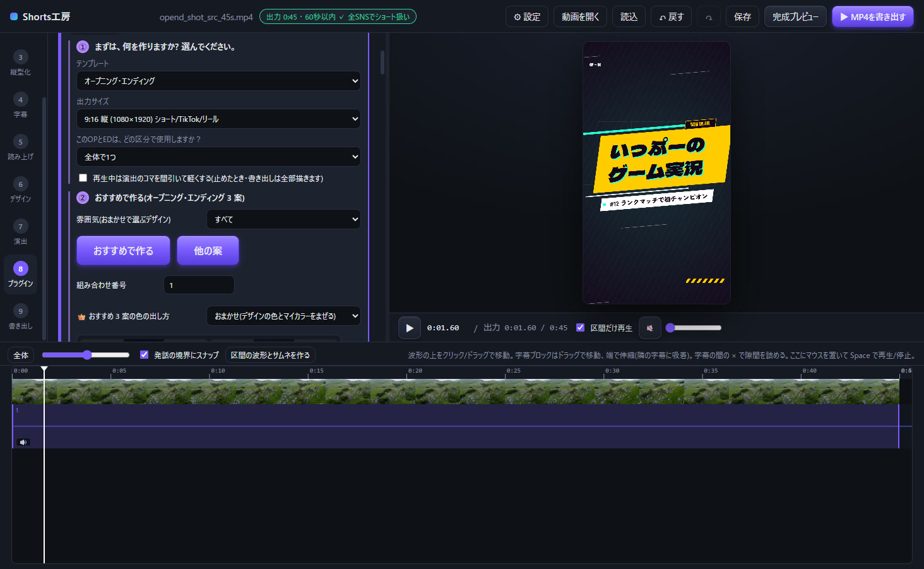Toggle 発話の境界にスナップ checkbox

144,355
